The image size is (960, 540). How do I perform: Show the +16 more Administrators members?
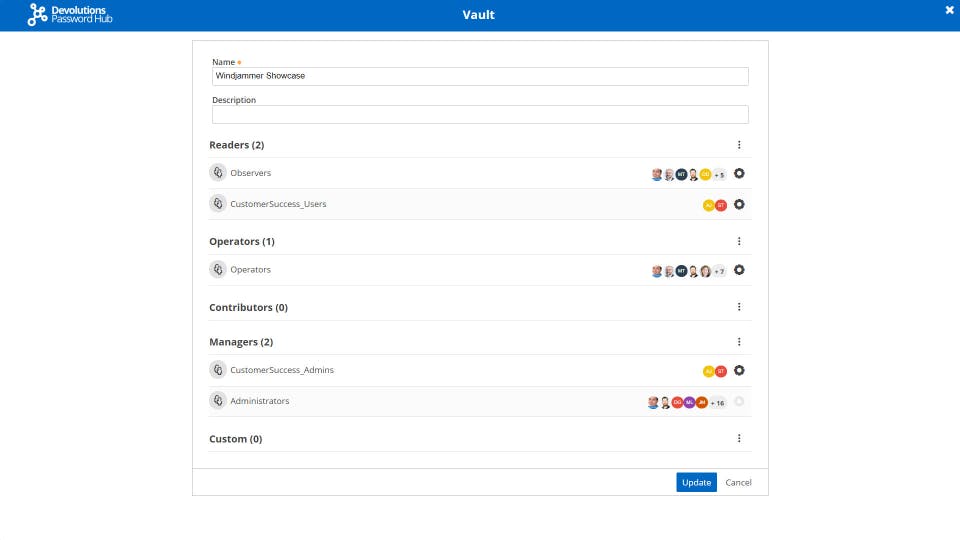(x=717, y=402)
